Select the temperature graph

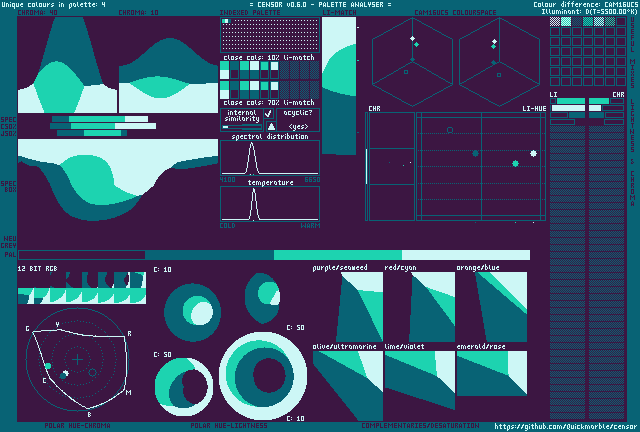(270, 204)
